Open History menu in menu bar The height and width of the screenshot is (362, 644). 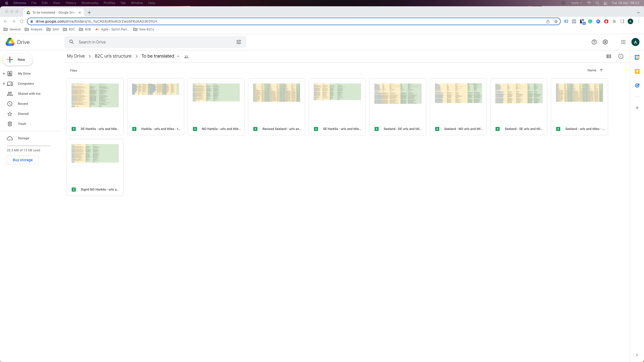point(71,3)
